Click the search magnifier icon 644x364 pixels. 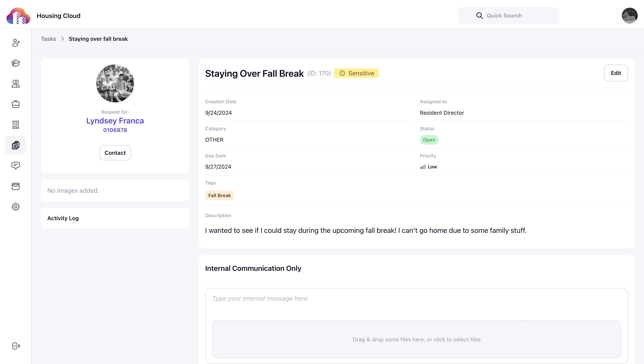(479, 16)
